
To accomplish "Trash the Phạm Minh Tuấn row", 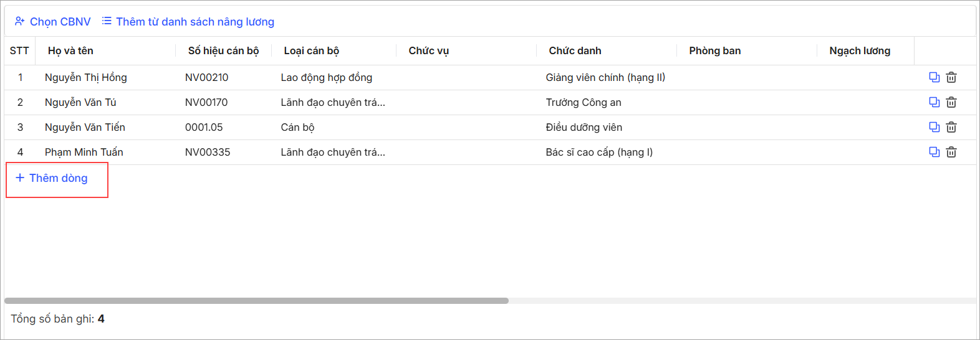I will (951, 152).
